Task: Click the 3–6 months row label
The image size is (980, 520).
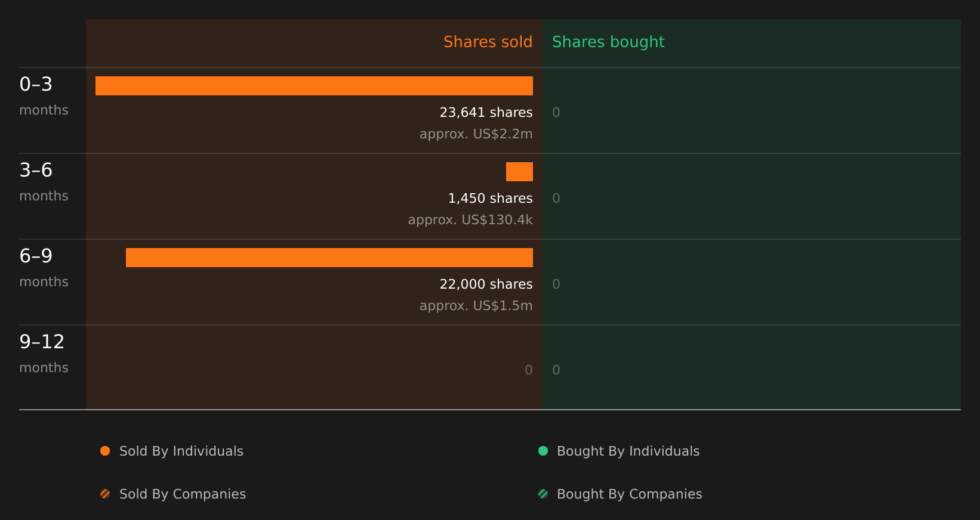Action: tap(44, 182)
